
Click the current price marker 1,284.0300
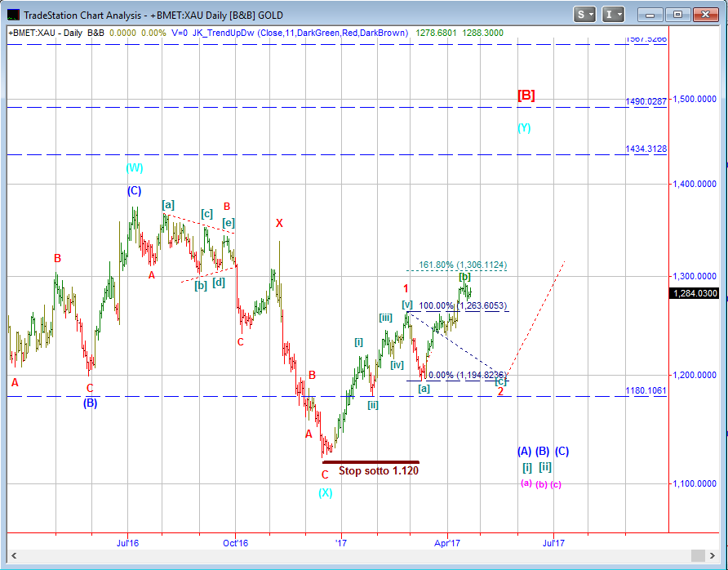click(x=695, y=293)
